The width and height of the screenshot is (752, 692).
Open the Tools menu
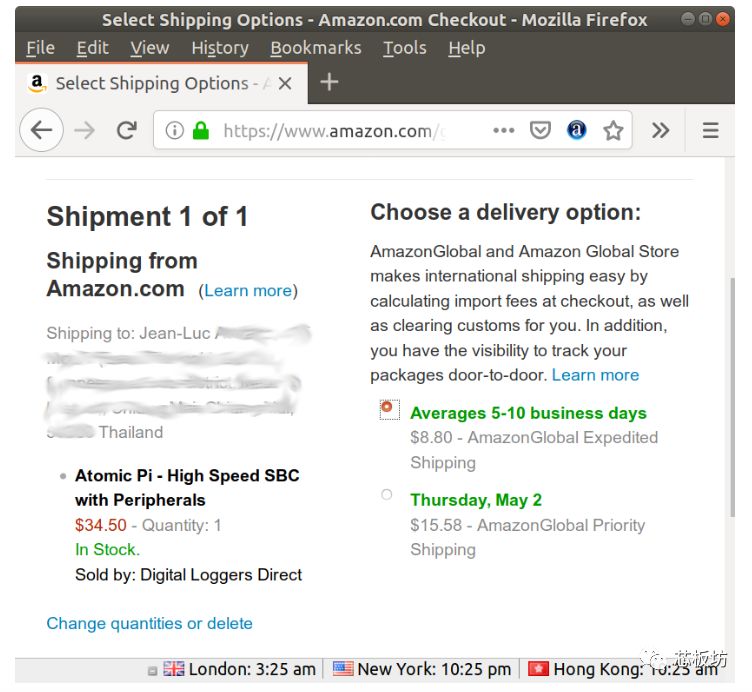point(404,48)
